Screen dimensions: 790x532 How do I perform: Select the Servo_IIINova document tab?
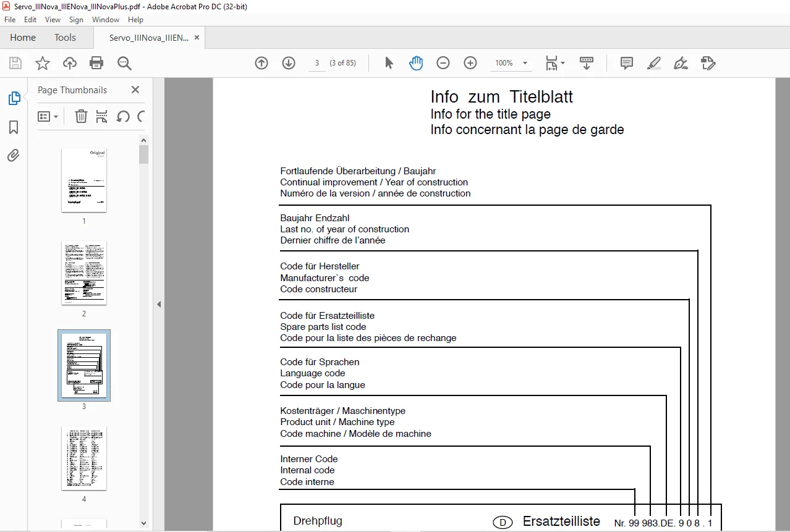coord(148,38)
